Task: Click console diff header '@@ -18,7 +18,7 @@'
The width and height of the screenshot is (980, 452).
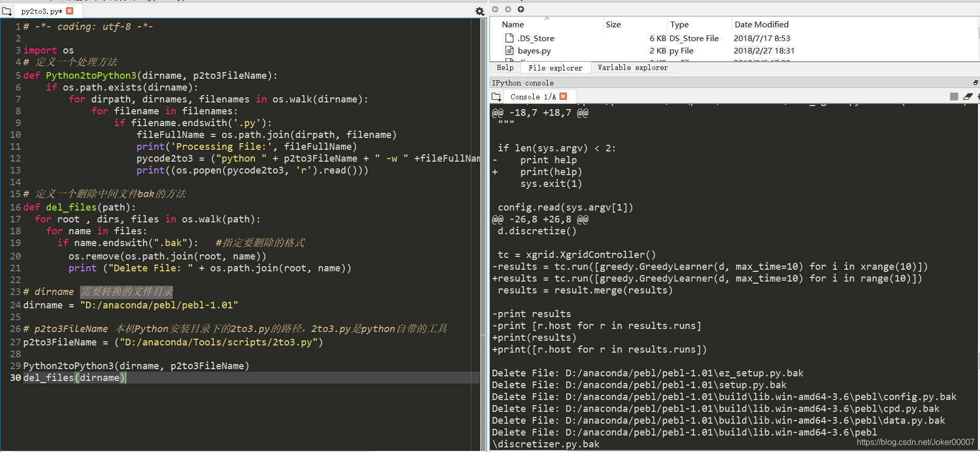Action: tap(540, 112)
